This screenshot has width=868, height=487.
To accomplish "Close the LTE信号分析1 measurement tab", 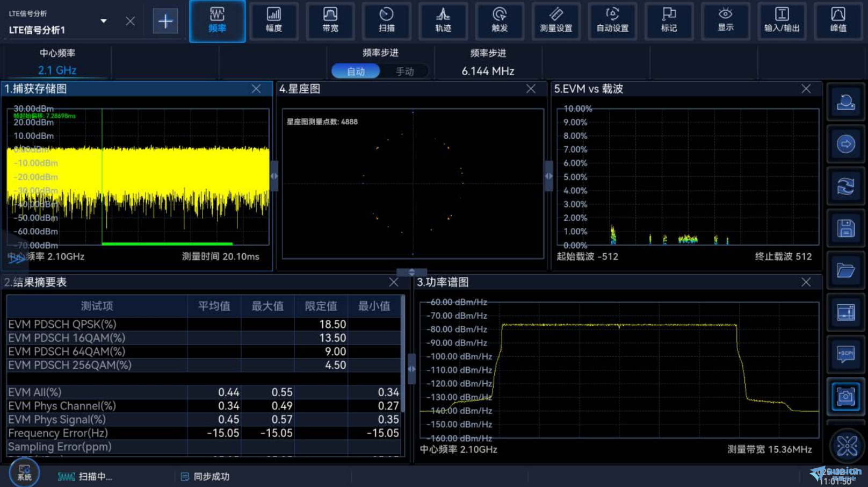I will coord(130,21).
